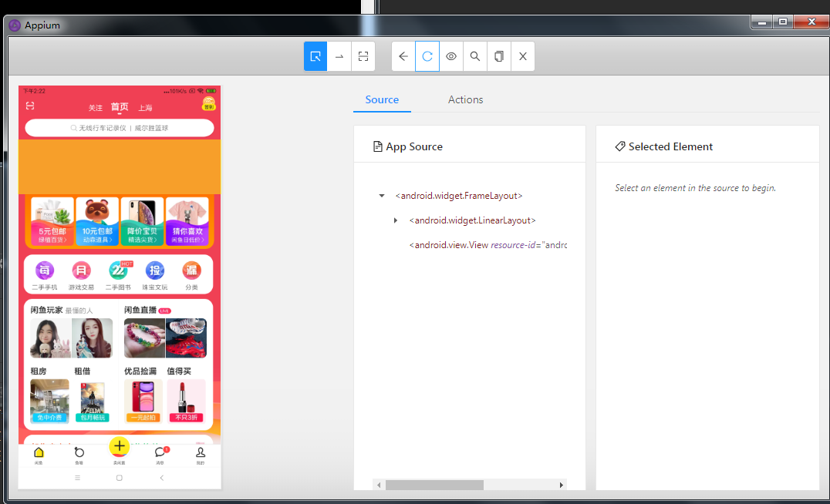The image size is (830, 504).
Task: Tap the 关注 tab in phone screen
Action: [x=96, y=108]
